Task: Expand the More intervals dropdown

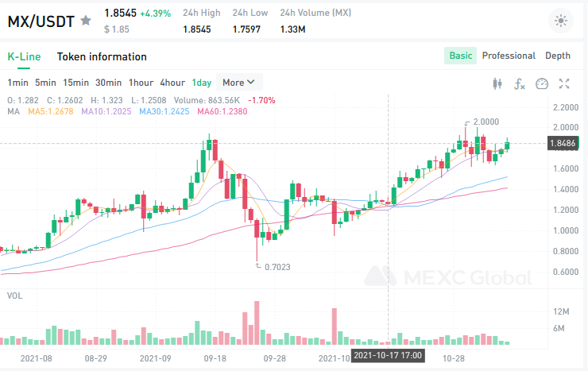Action: coord(238,83)
